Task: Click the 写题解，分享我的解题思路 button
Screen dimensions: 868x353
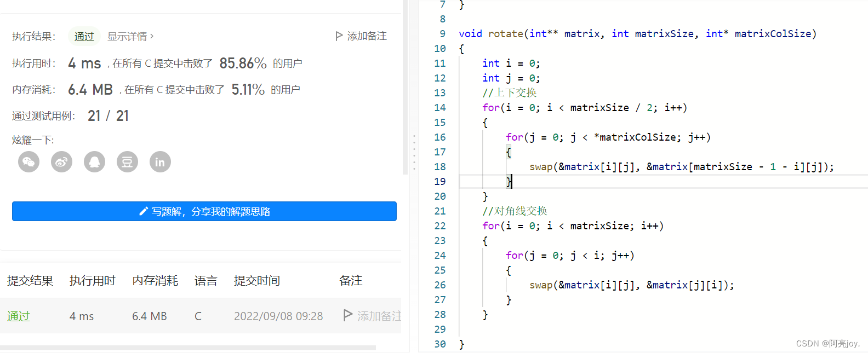Action: 204,211
